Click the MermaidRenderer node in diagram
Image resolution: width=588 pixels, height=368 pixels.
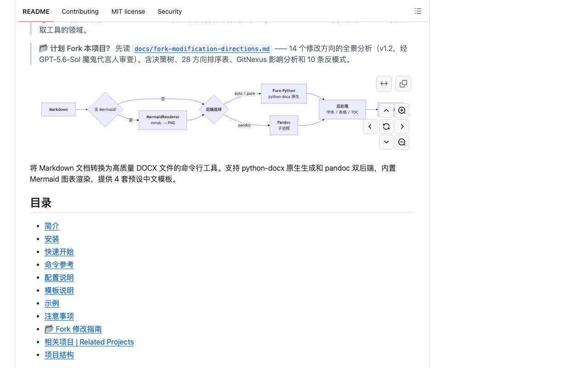click(163, 120)
